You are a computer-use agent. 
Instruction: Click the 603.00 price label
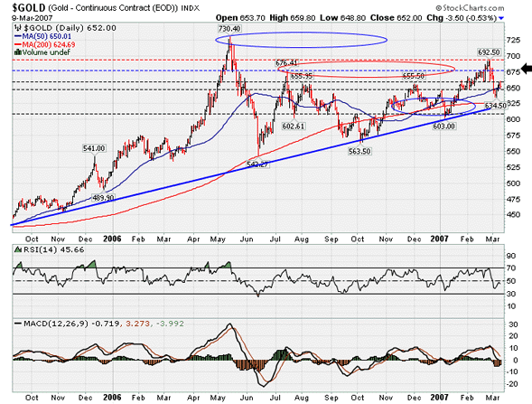(x=443, y=126)
